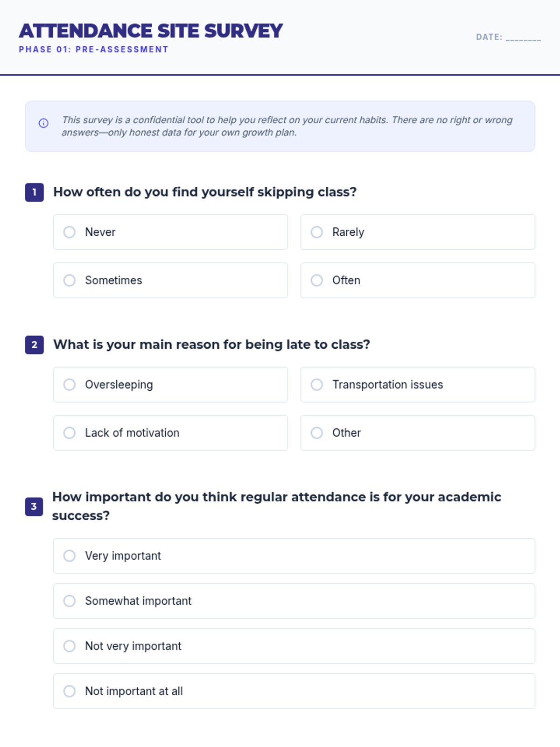560x747 pixels.
Task: Select the Not very important option
Action: 70,646
